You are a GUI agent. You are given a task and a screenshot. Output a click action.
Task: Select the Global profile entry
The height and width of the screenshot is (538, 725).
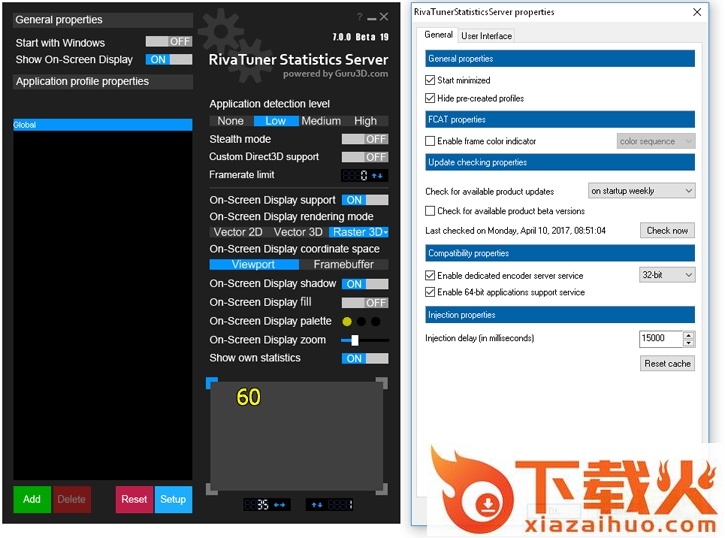click(103, 125)
